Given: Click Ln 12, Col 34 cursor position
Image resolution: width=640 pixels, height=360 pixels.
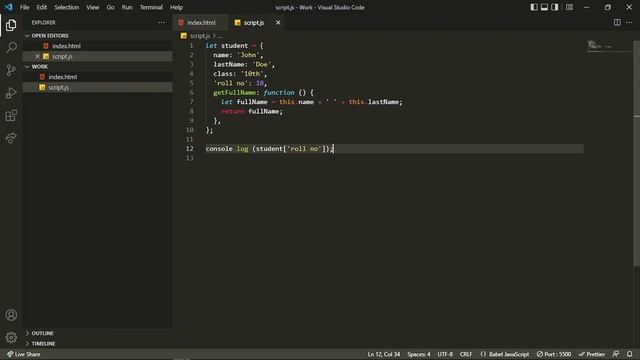Looking at the screenshot, I should coord(384,354).
